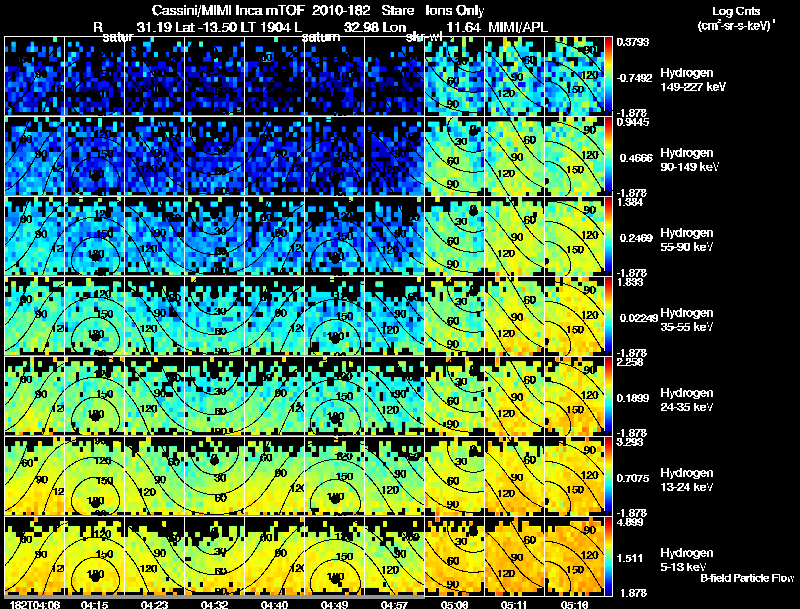Click the 'Hydrogen 13-24 keV' row label

pyautogui.click(x=687, y=480)
